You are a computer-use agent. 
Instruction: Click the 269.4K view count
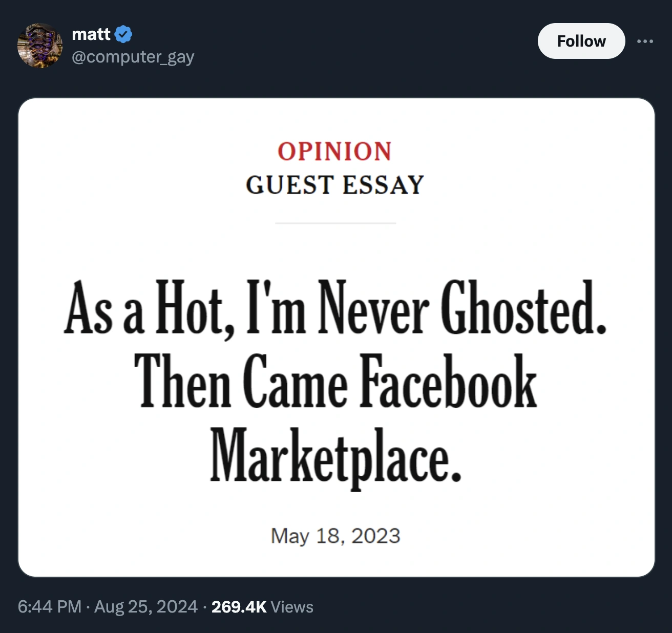pos(239,607)
